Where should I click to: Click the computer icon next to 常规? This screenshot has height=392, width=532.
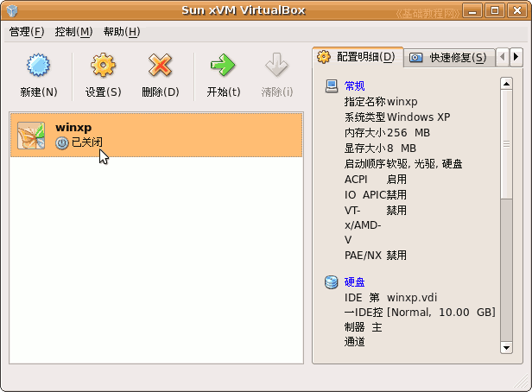click(332, 86)
